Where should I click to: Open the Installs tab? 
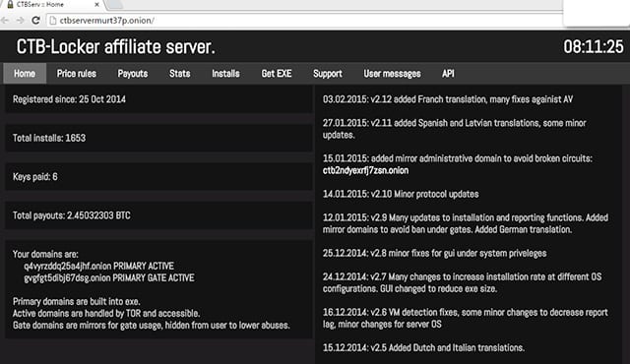click(225, 74)
